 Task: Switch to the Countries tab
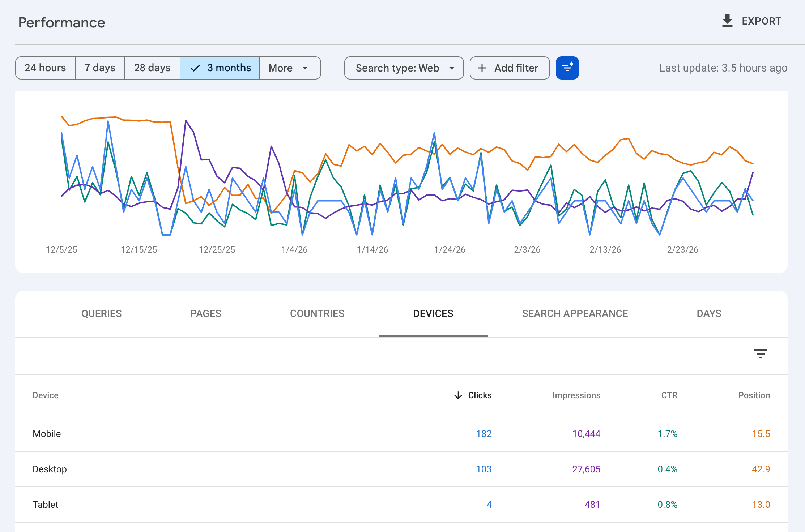[x=317, y=314]
